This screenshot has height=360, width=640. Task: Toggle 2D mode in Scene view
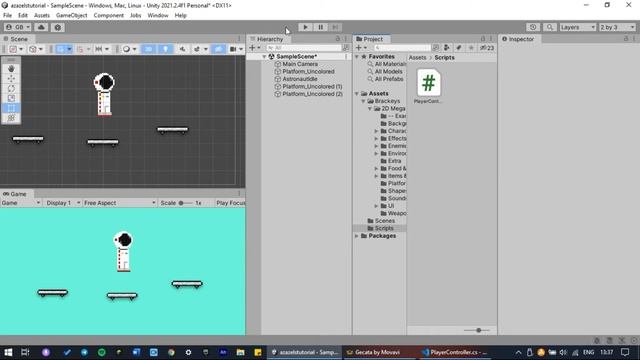pyautogui.click(x=149, y=49)
